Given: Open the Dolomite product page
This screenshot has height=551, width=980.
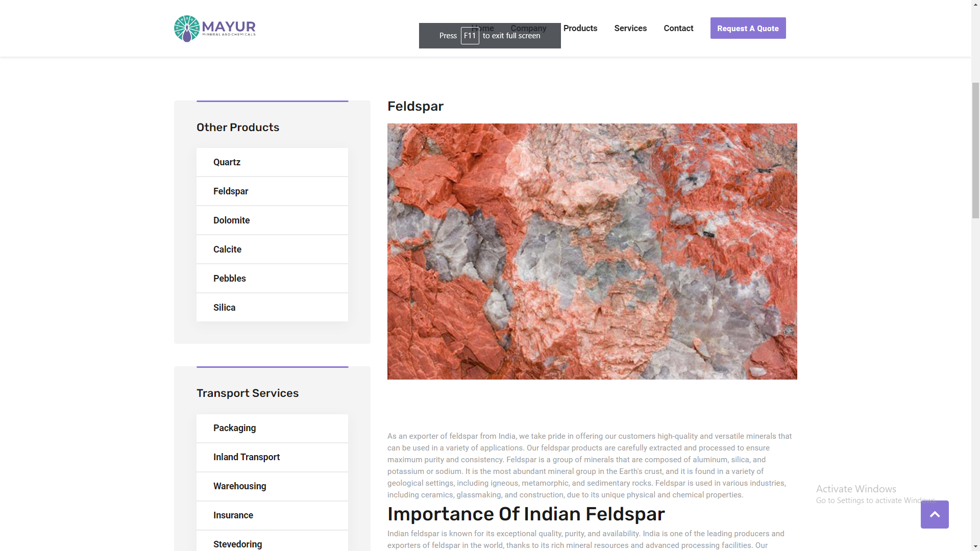Looking at the screenshot, I should click(x=272, y=220).
